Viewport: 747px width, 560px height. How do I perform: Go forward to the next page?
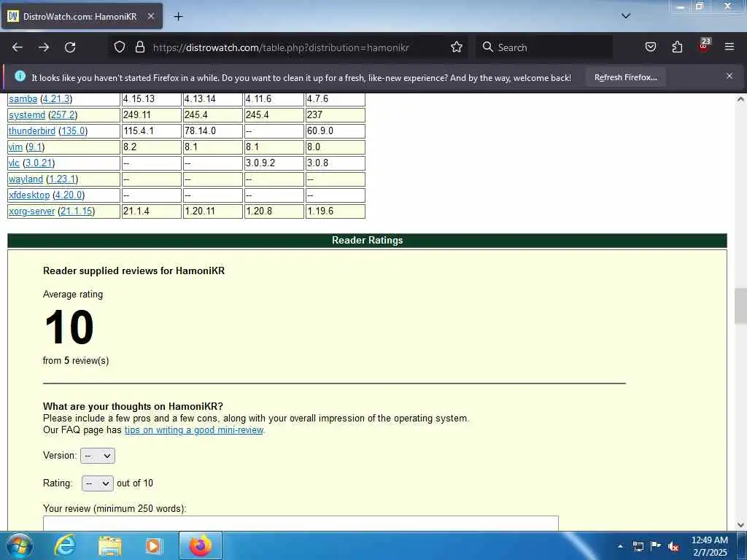(44, 47)
